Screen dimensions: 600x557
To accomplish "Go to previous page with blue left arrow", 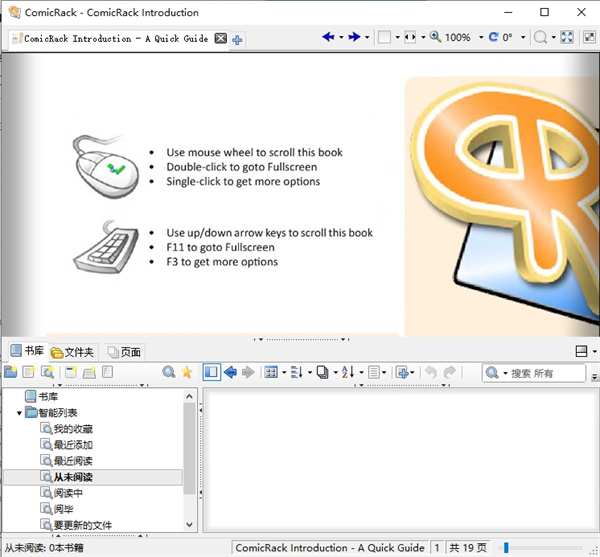I will click(x=328, y=37).
